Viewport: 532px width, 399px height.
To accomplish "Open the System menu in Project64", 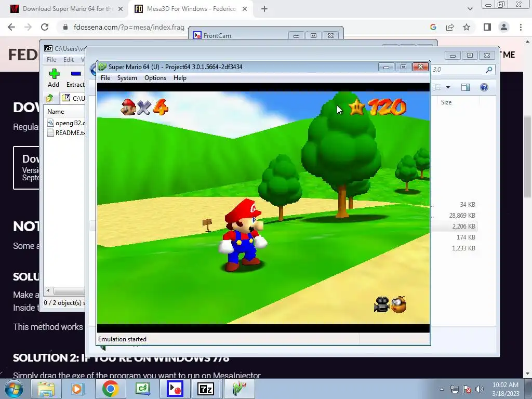I will [x=127, y=78].
